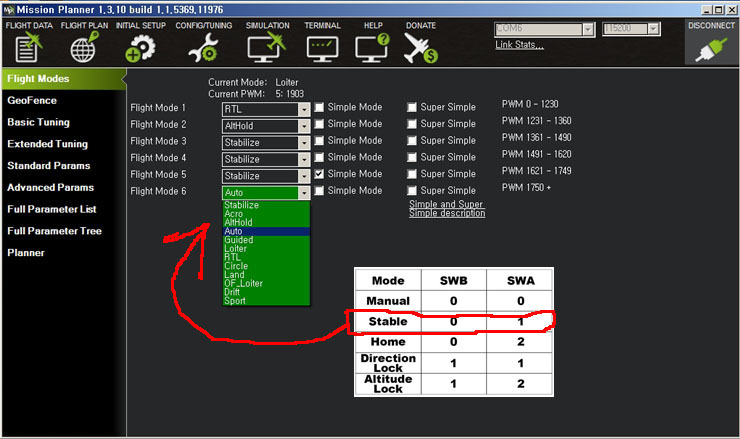Select Flight Modes in the sidebar
740x439 pixels.
click(63, 79)
